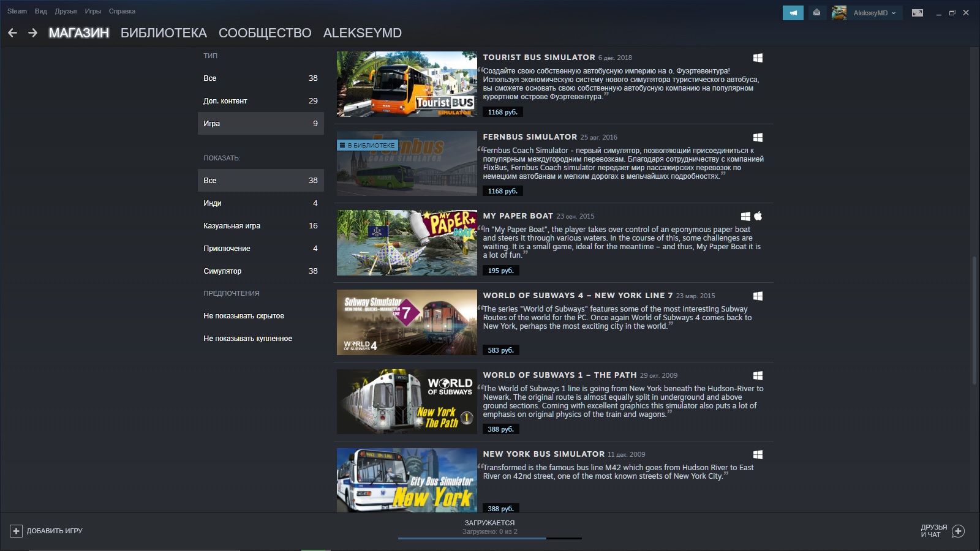Open ДРУЗЬЯ И ЧАТ text button
The height and width of the screenshot is (551, 980).
pyautogui.click(x=934, y=531)
